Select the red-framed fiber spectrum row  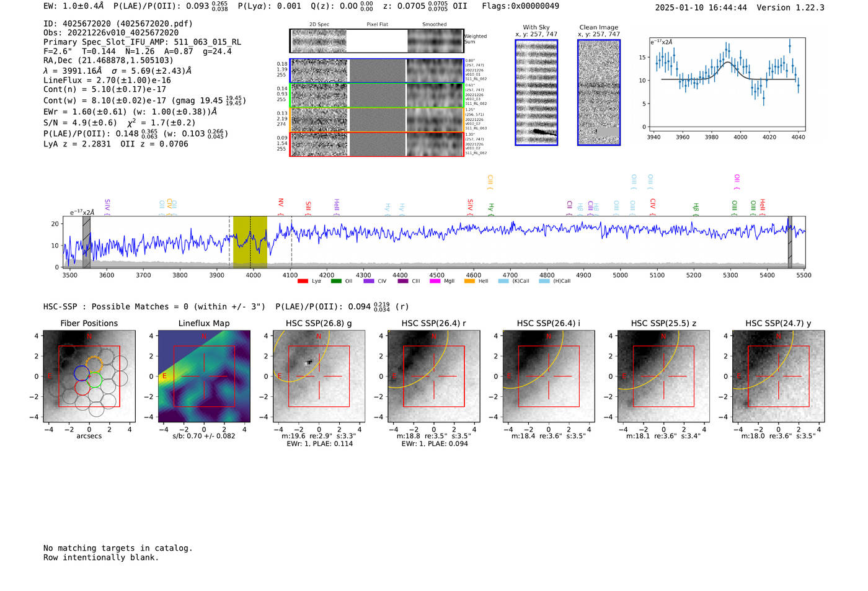click(376, 144)
